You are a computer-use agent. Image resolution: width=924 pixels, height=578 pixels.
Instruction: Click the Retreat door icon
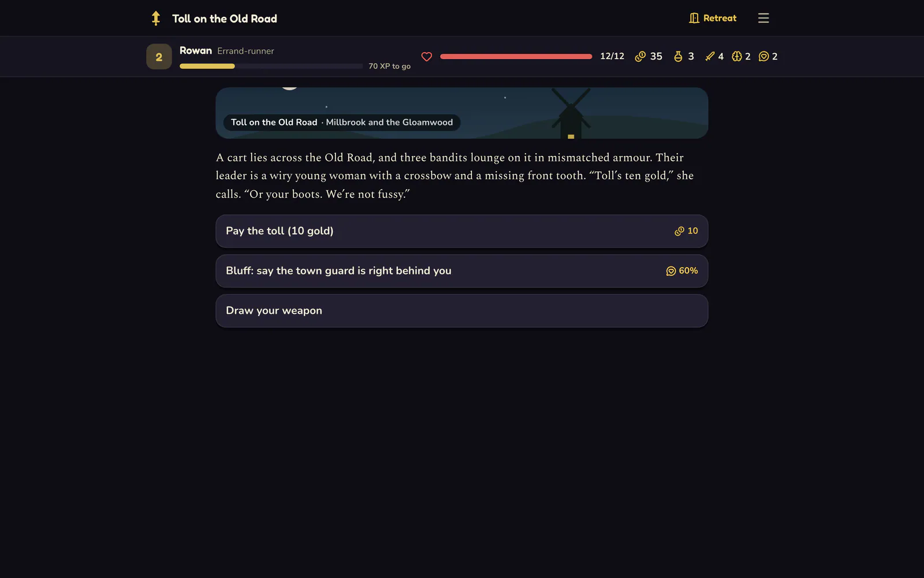694,18
